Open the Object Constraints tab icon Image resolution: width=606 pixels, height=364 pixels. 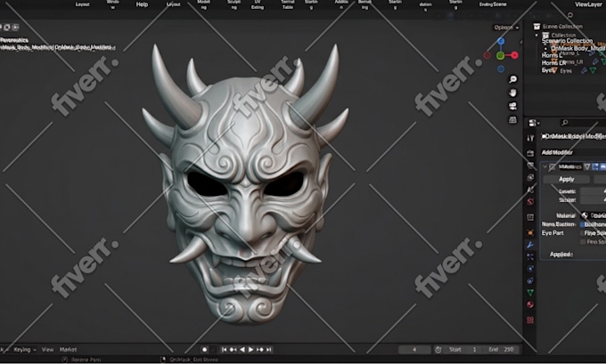tap(530, 280)
